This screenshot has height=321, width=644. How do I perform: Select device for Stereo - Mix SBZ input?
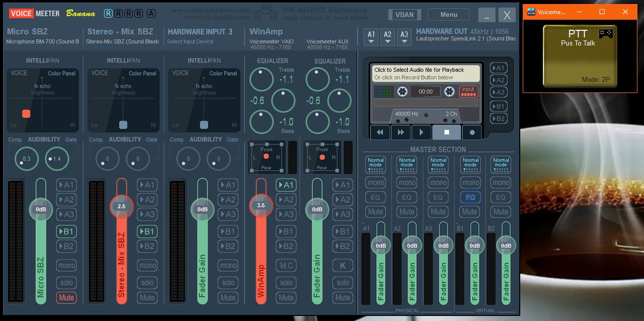click(x=123, y=41)
